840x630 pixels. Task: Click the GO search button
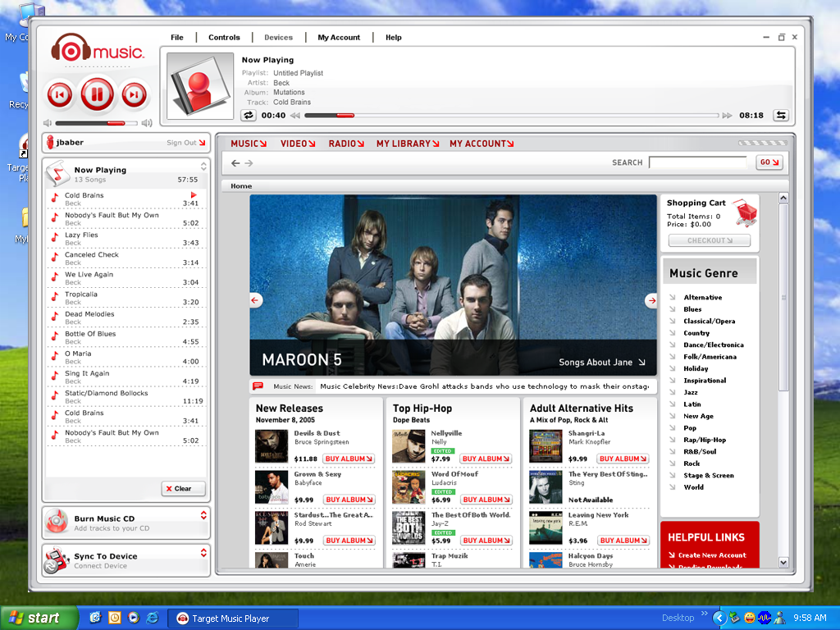pos(769,162)
